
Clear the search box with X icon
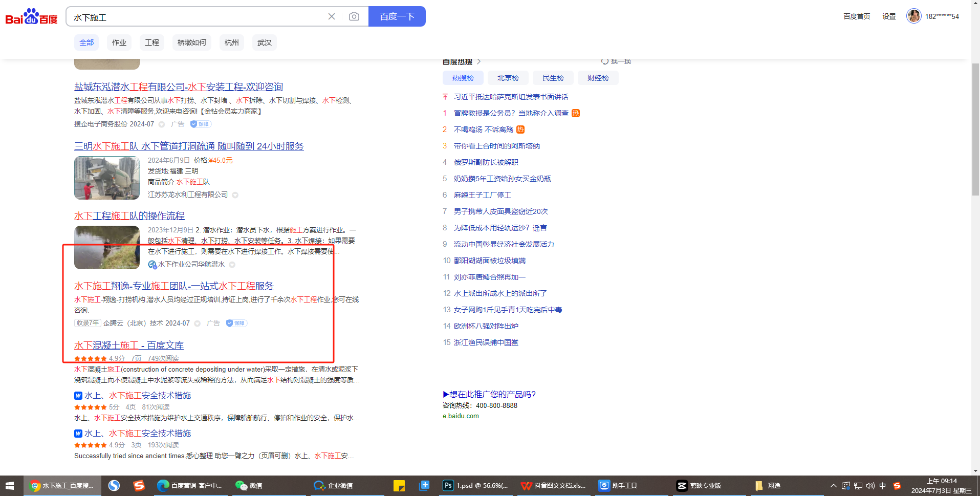point(332,16)
